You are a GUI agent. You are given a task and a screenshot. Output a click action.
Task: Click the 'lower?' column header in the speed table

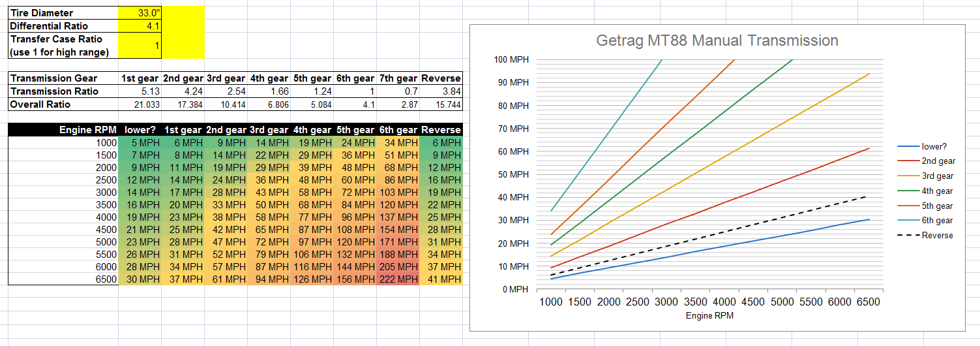click(140, 130)
